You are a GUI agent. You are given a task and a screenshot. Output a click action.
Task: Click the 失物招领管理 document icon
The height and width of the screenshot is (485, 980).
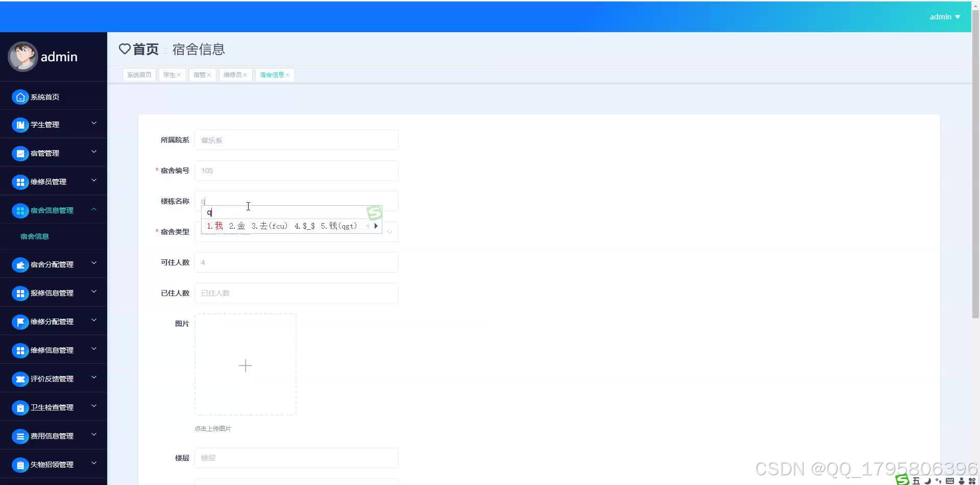20,465
